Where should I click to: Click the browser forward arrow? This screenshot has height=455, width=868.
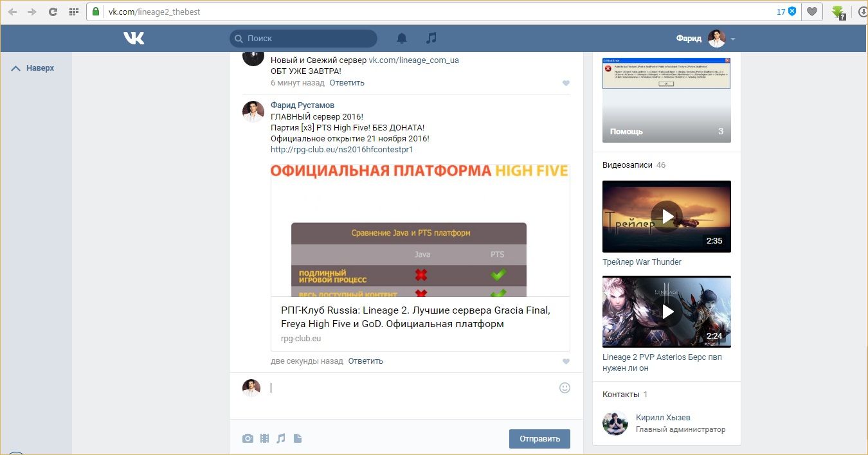(x=32, y=12)
